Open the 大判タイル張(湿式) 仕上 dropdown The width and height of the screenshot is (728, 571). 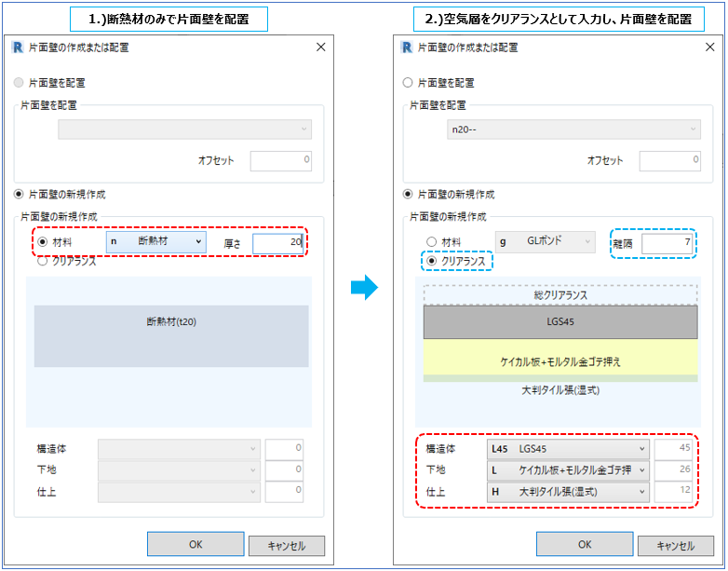click(x=568, y=492)
